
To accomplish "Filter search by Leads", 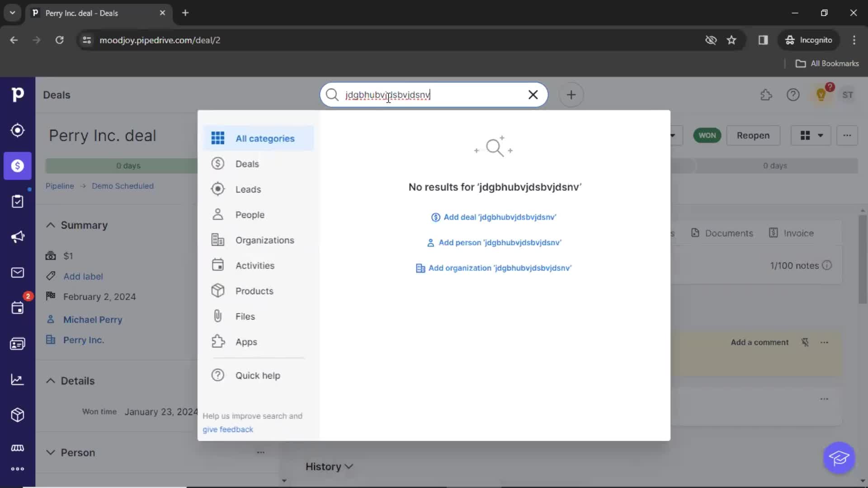I will click(258, 189).
